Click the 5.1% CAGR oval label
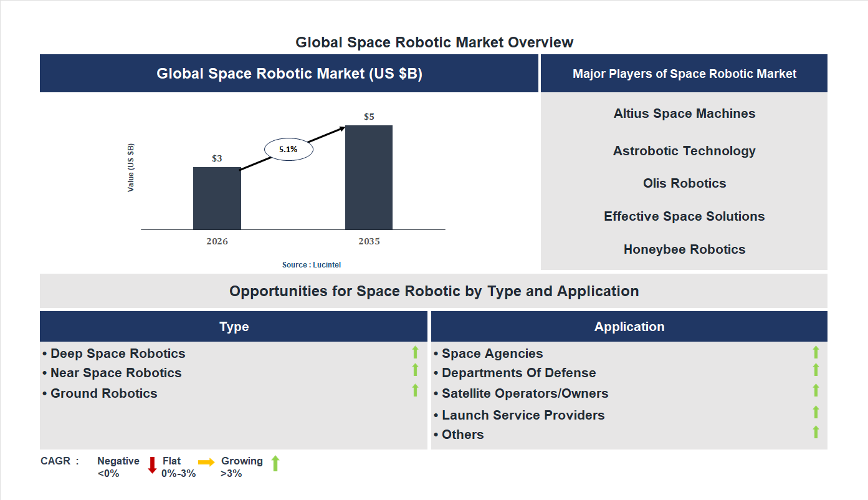The width and height of the screenshot is (868, 500). click(x=289, y=150)
